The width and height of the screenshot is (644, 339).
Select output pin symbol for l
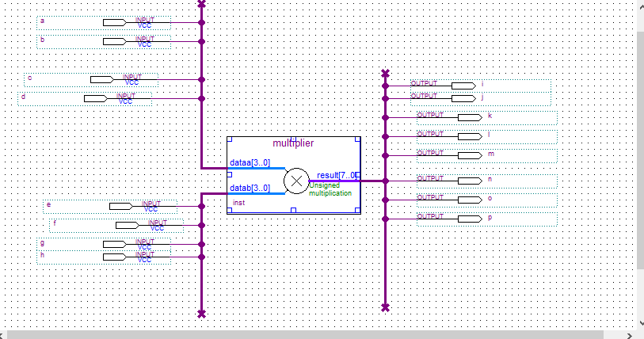470,136
